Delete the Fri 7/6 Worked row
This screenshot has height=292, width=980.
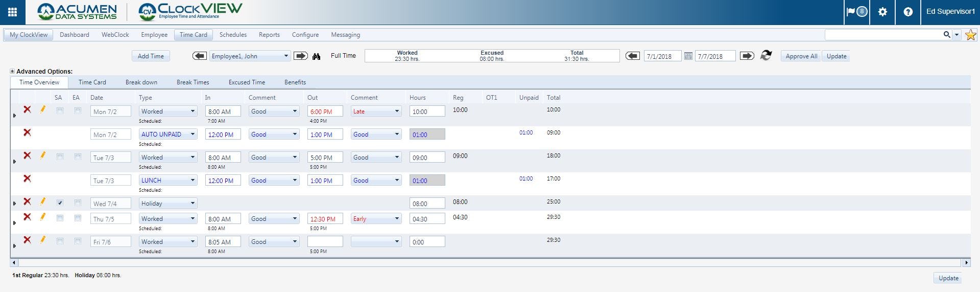click(x=27, y=240)
